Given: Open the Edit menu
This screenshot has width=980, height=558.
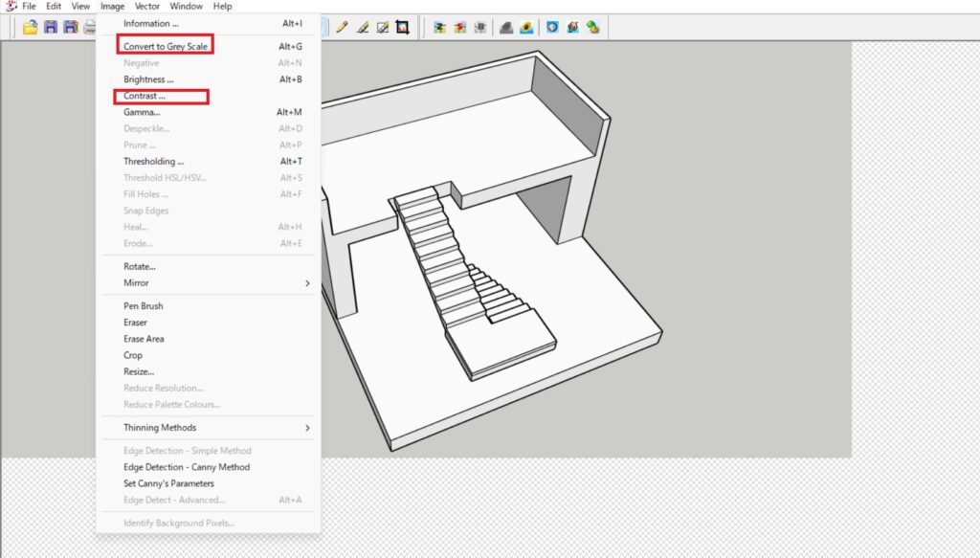Looking at the screenshot, I should click(x=54, y=7).
